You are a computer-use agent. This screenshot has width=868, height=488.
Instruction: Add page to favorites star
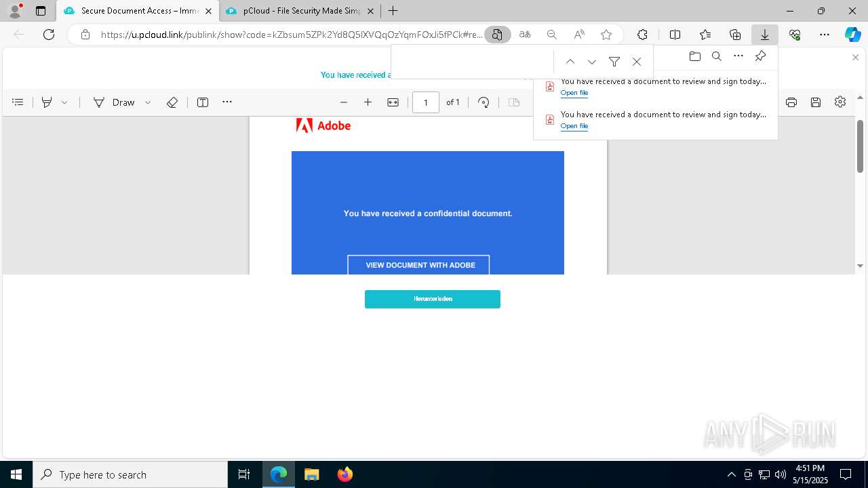tap(606, 35)
